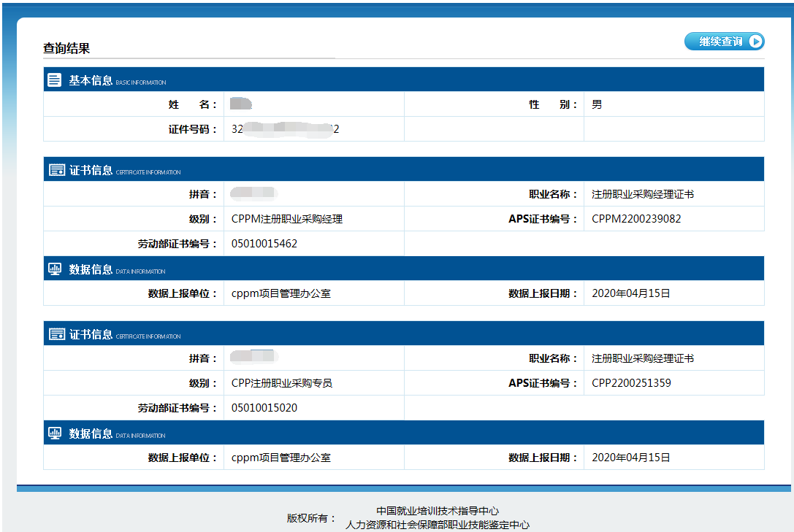Screen dimensions: 794x532
Task: Click the 继续查询 button
Action: (x=723, y=42)
